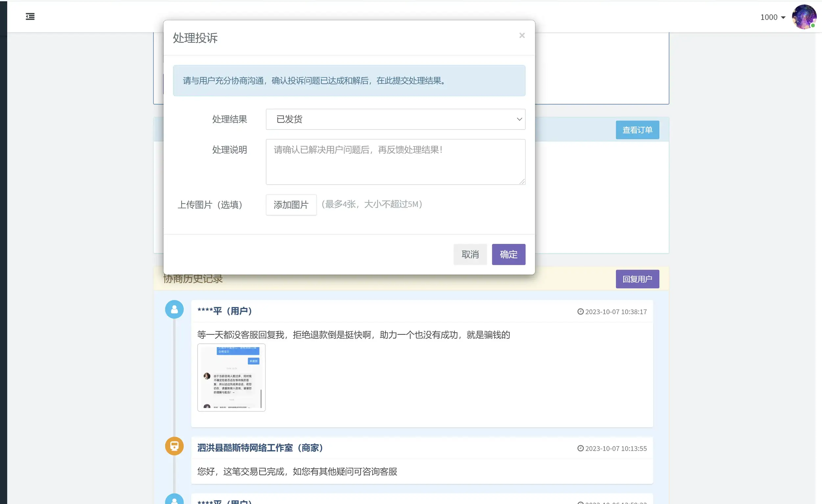The width and height of the screenshot is (822, 504).
Task: Open the 处理结果 dropdown showing 已发货
Action: click(x=395, y=119)
